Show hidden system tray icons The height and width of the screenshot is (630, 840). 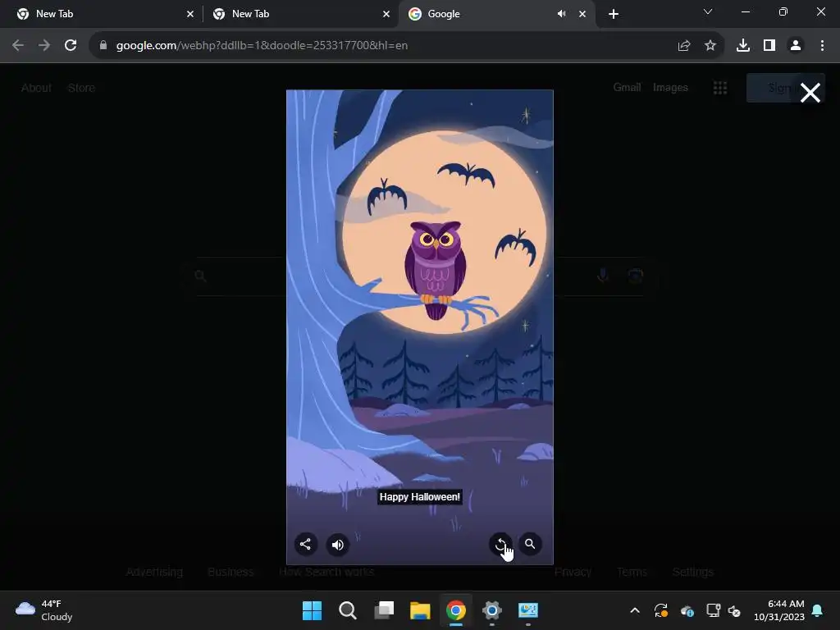(635, 610)
